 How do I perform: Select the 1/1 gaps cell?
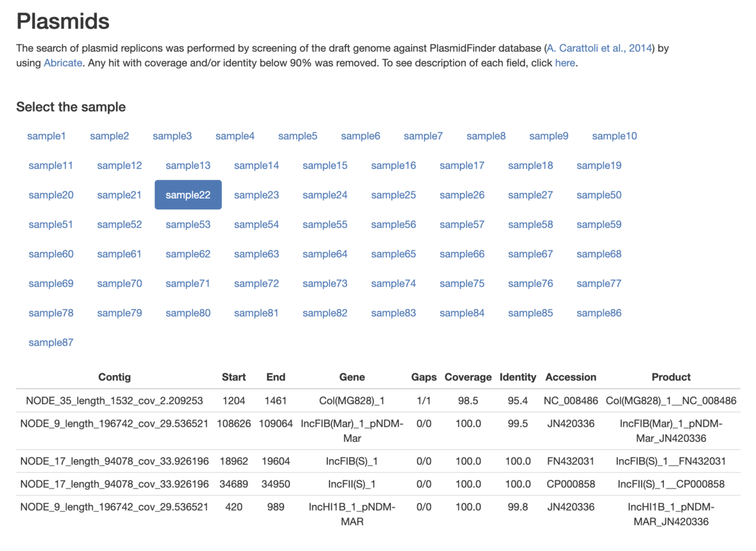pyautogui.click(x=424, y=400)
